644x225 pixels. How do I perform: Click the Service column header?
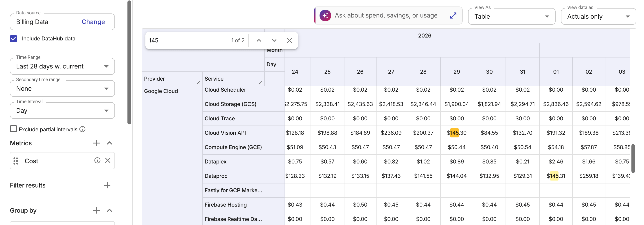click(x=233, y=79)
